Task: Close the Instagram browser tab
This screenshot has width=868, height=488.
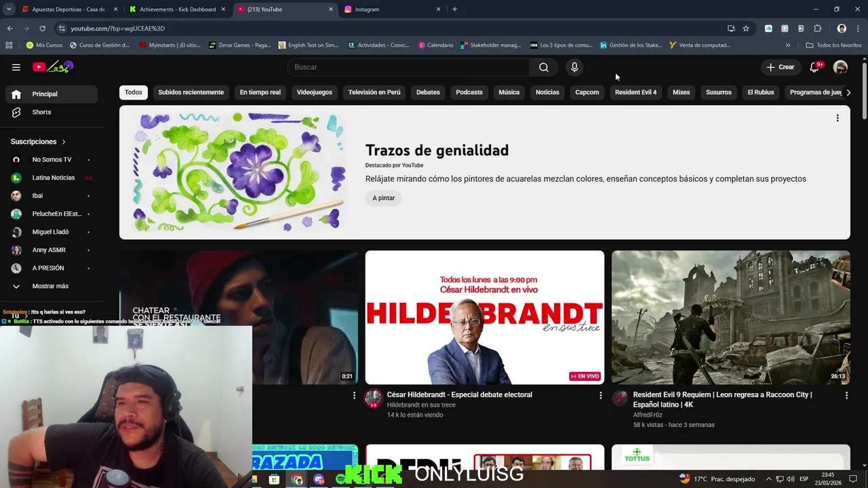Action: 438,9
